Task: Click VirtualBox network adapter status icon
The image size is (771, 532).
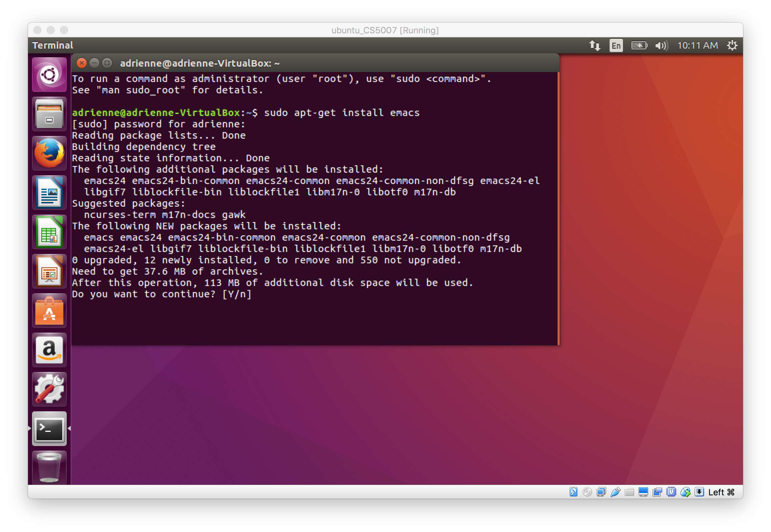Action: [x=601, y=492]
